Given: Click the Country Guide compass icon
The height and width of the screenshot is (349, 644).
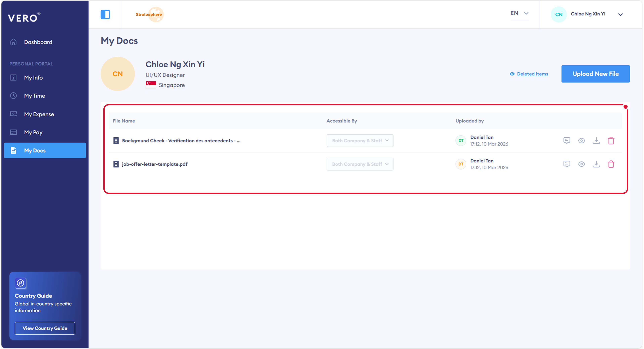Looking at the screenshot, I should (20, 283).
